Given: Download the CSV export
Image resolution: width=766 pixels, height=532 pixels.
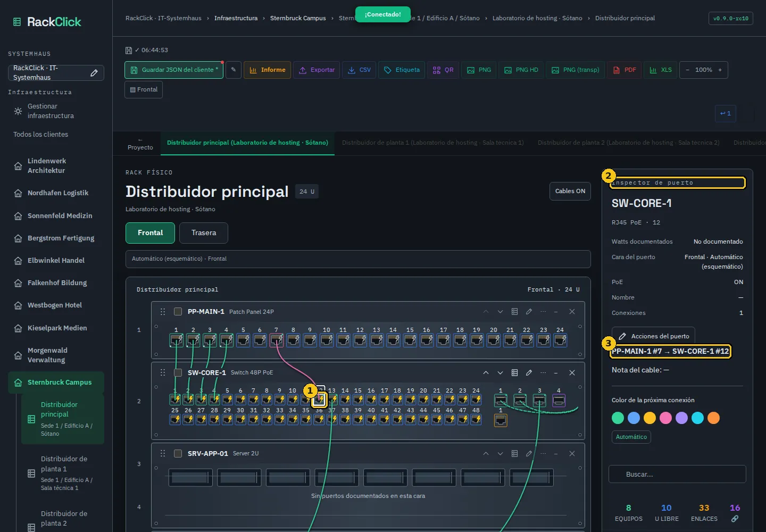Looking at the screenshot, I should 359,70.
